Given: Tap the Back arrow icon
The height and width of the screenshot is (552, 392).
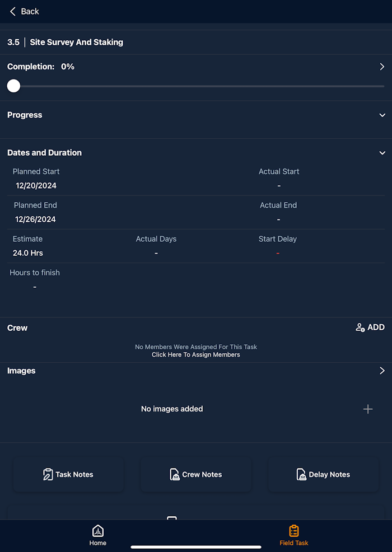Looking at the screenshot, I should coord(13,11).
